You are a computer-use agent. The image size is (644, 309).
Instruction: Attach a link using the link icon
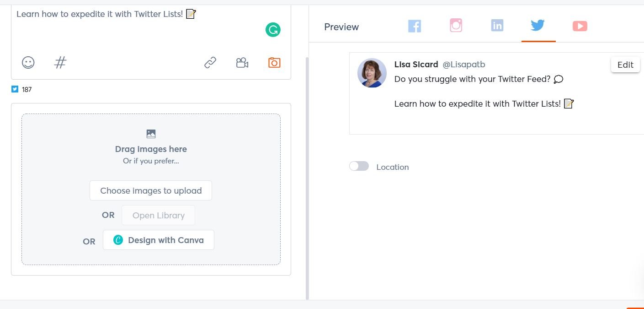[x=210, y=62]
